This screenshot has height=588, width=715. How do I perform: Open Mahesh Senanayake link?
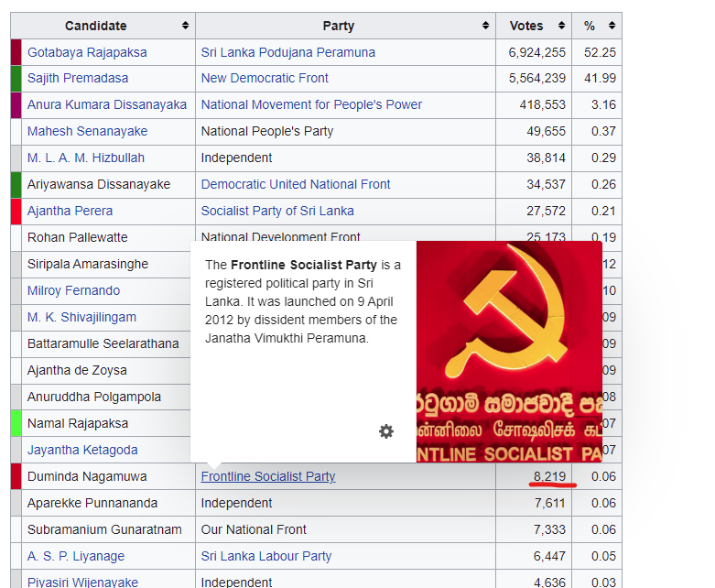[x=87, y=131]
